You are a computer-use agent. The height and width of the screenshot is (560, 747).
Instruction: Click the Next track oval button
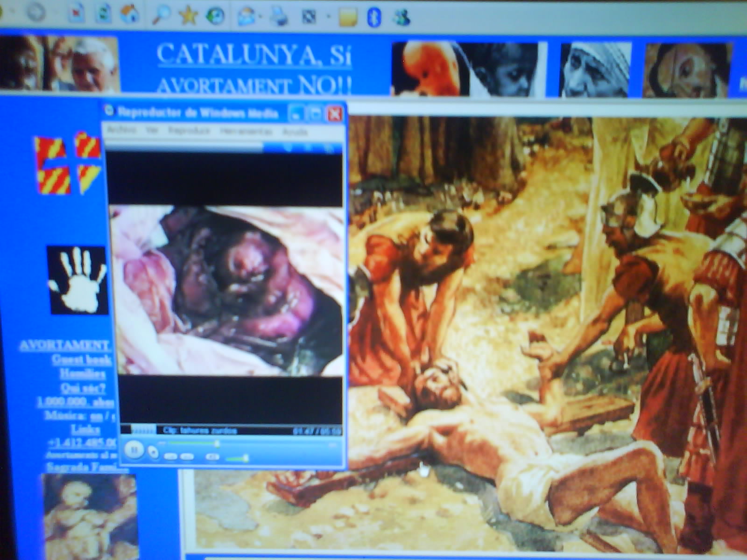coord(188,456)
